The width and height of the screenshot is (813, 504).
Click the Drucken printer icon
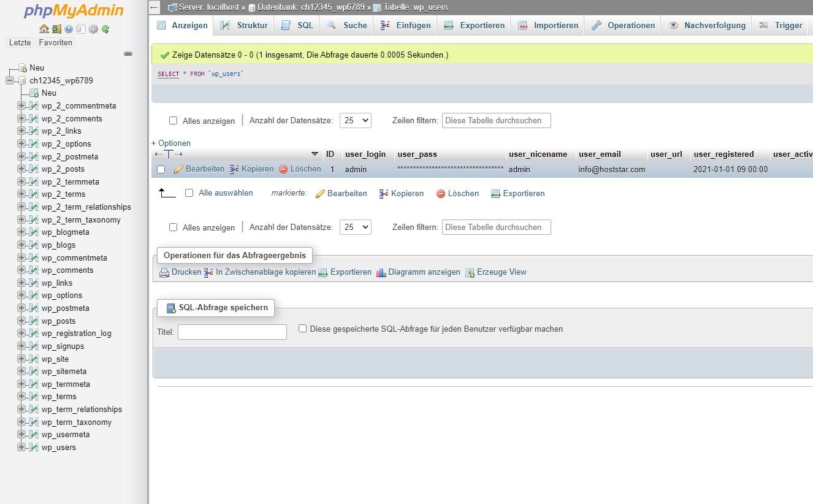coord(164,273)
